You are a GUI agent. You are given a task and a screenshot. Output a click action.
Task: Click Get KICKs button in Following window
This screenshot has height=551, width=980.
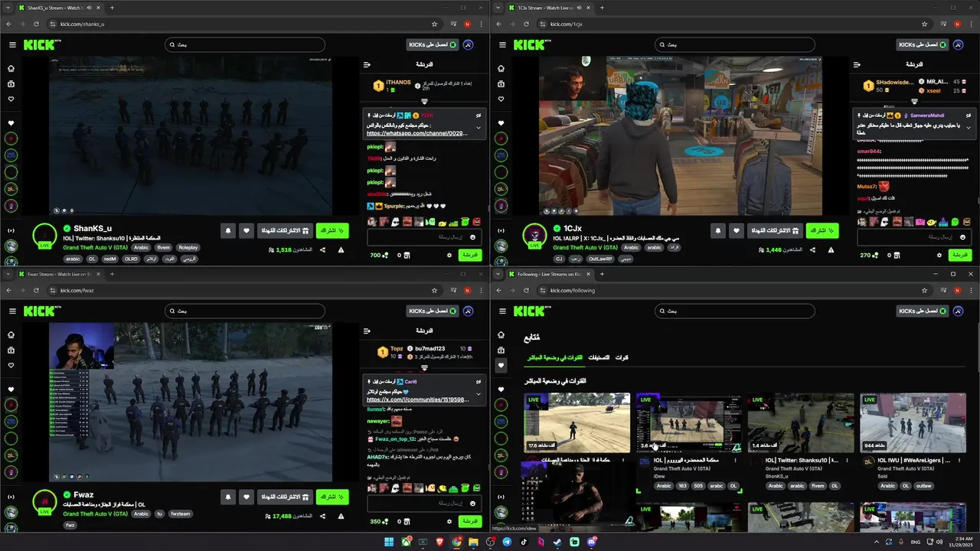click(x=922, y=311)
